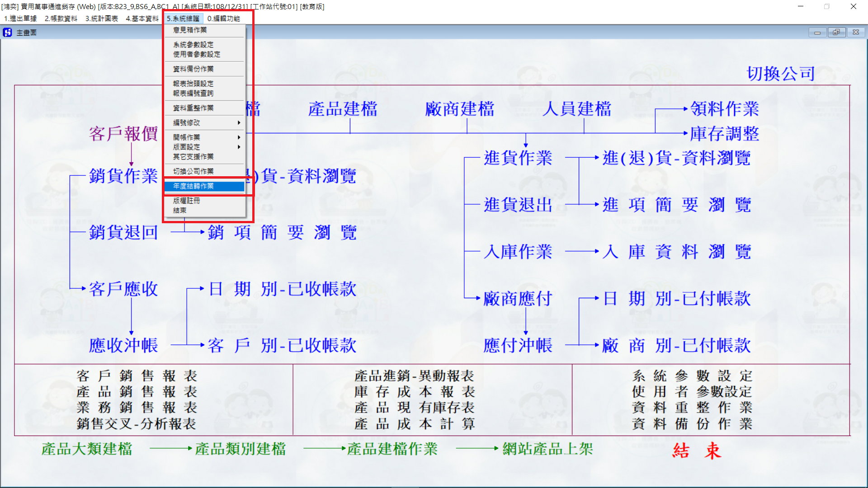Image resolution: width=868 pixels, height=488 pixels.
Task: Open 產品成本計算
Action: [x=415, y=424]
